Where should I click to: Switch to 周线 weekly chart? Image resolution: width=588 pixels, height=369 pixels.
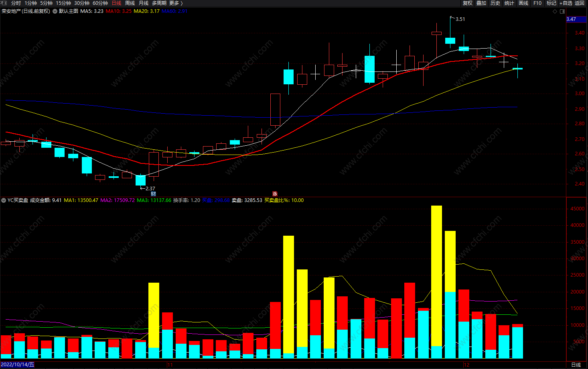coord(130,3)
